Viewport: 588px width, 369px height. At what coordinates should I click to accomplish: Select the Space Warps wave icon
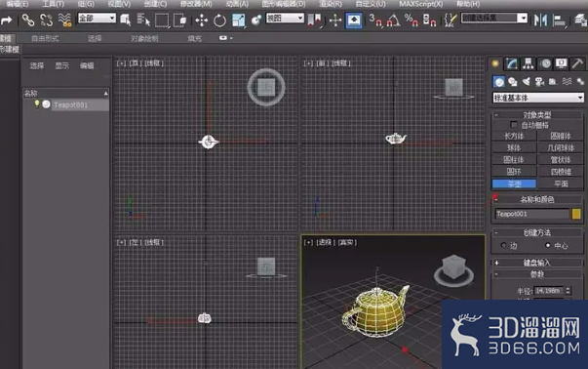pos(567,81)
